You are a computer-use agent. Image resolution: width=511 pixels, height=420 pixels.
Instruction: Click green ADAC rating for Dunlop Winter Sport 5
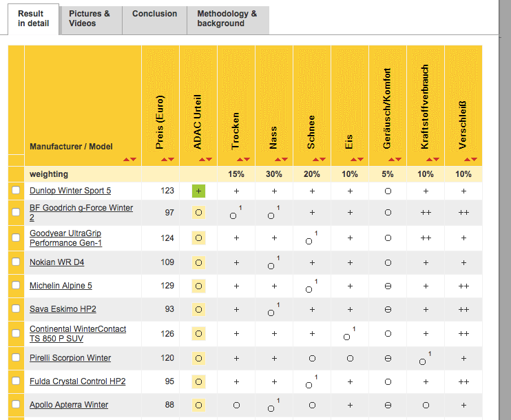pyautogui.click(x=198, y=191)
